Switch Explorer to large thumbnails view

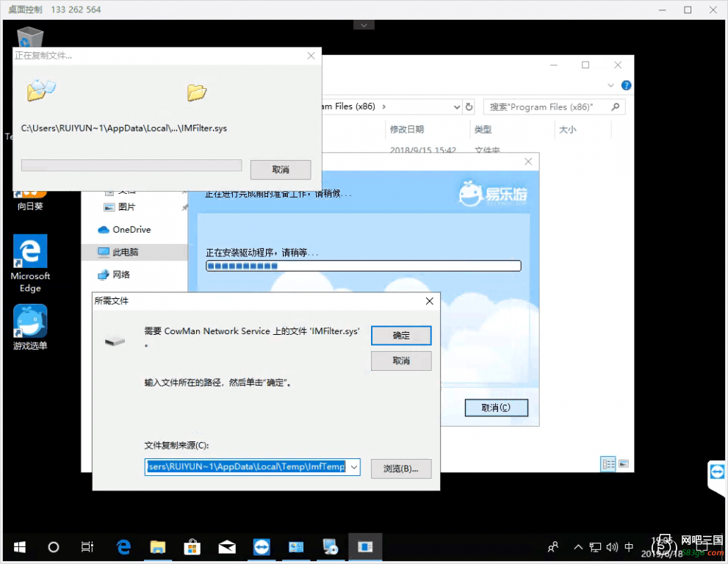click(x=624, y=463)
